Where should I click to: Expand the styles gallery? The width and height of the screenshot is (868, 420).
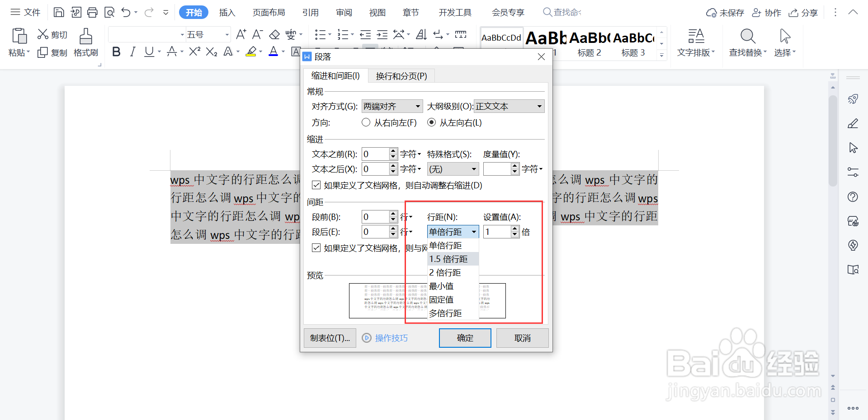(661, 55)
